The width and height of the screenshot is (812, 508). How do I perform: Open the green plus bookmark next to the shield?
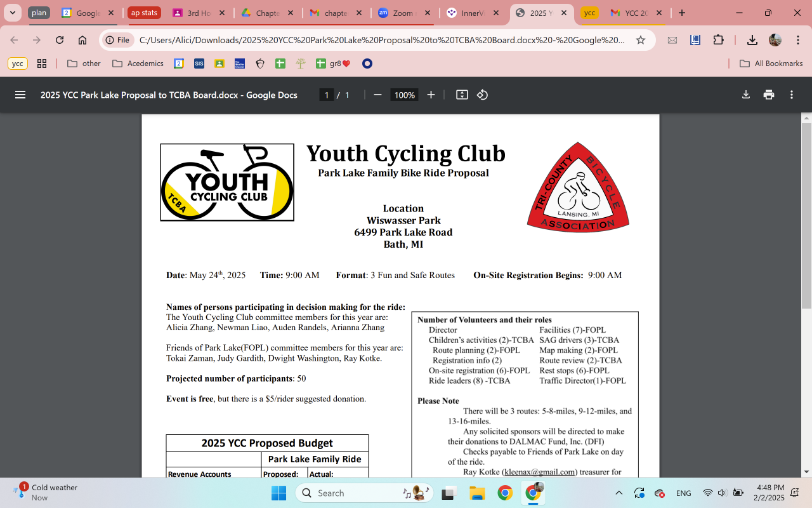pyautogui.click(x=280, y=63)
